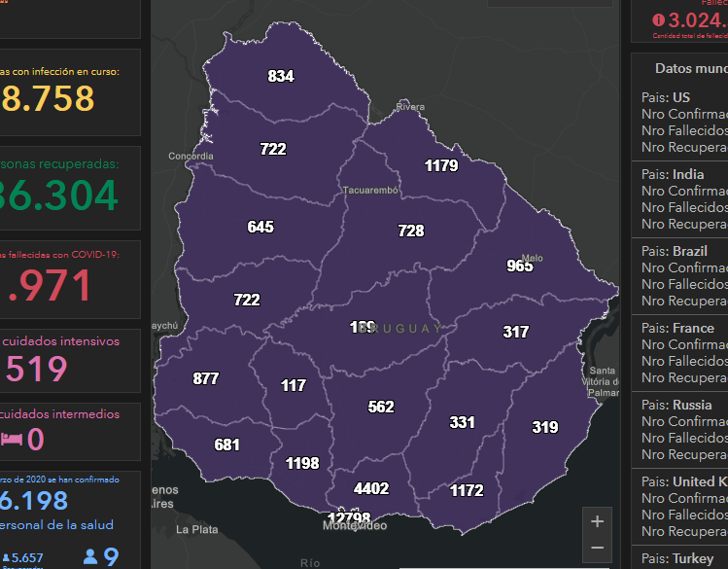Zoom in on the map
Screen dimensions: 728x569
[x=597, y=521]
